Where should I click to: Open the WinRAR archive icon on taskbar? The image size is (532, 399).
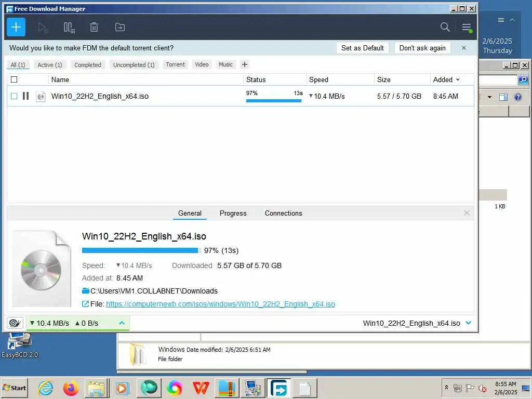coord(227,388)
